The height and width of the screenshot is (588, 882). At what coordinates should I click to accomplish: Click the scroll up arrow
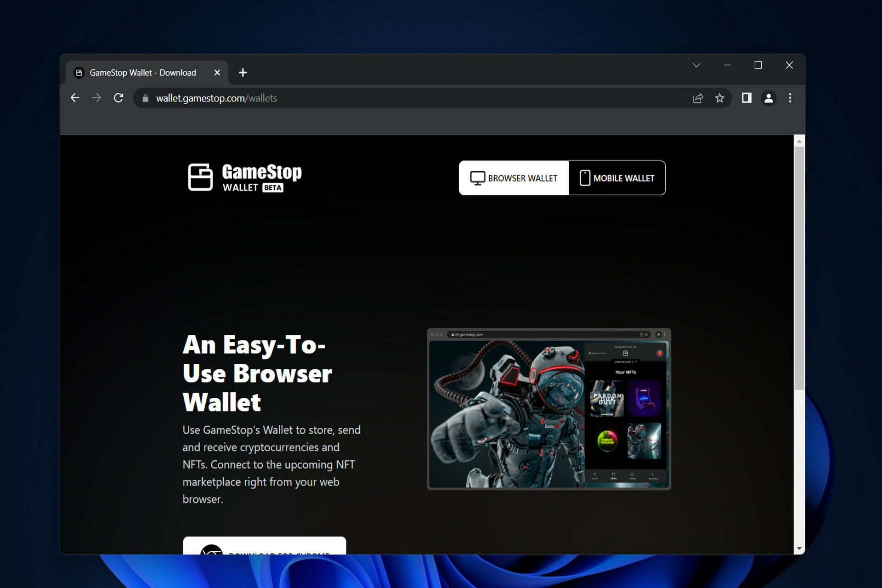point(799,141)
